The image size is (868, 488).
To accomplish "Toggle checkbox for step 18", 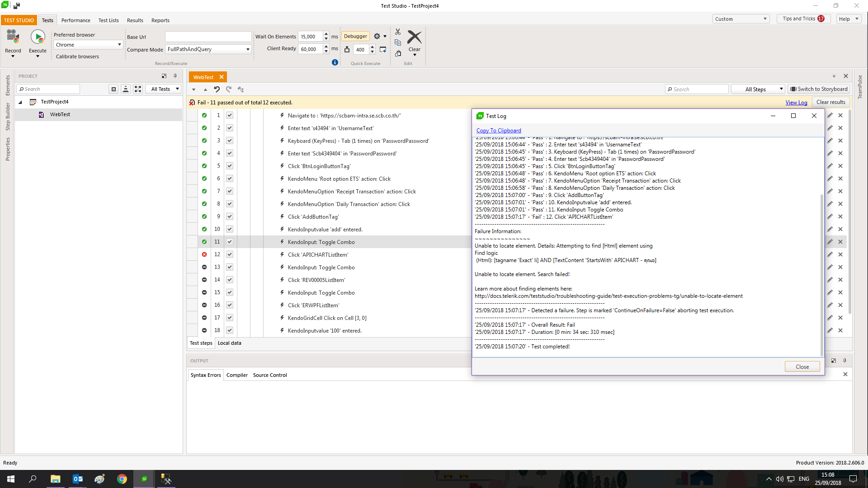I will point(230,331).
